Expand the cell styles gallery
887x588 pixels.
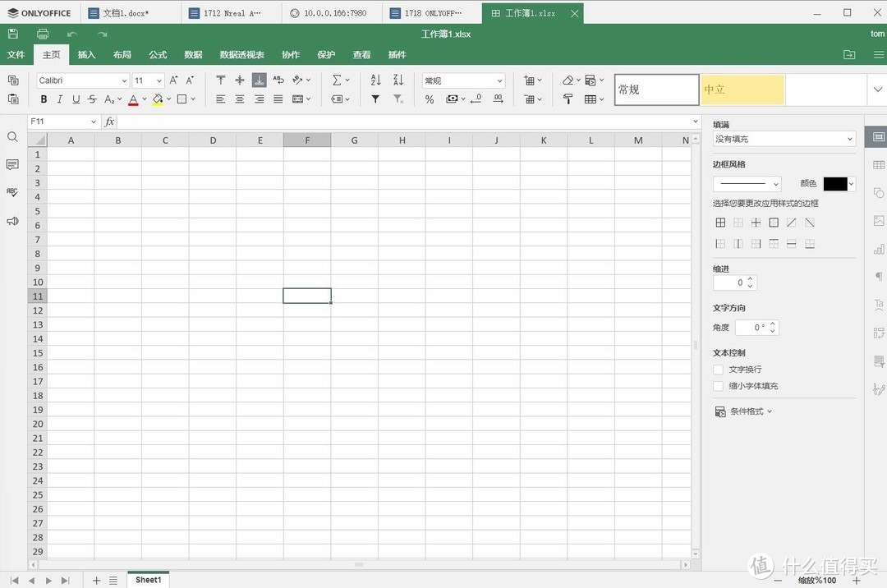pos(877,90)
